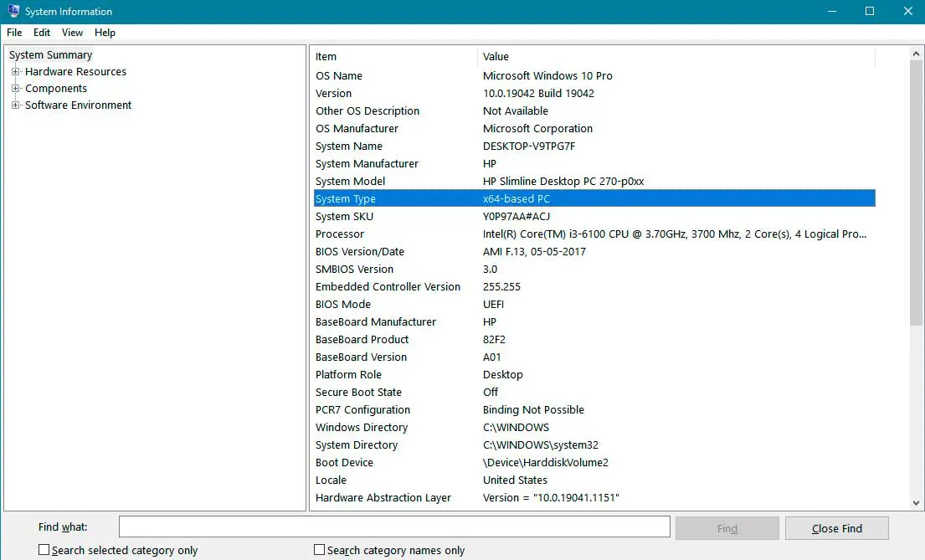
Task: Select the Other OS Description row
Action: point(594,111)
